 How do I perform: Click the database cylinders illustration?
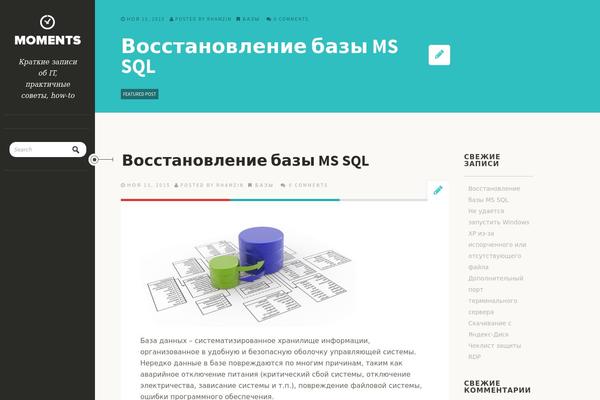coord(249,273)
